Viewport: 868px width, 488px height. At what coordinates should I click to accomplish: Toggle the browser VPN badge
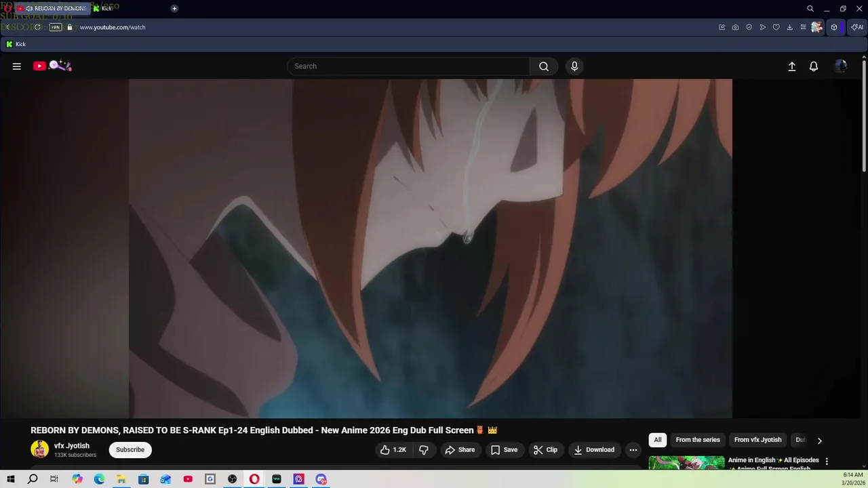(56, 27)
